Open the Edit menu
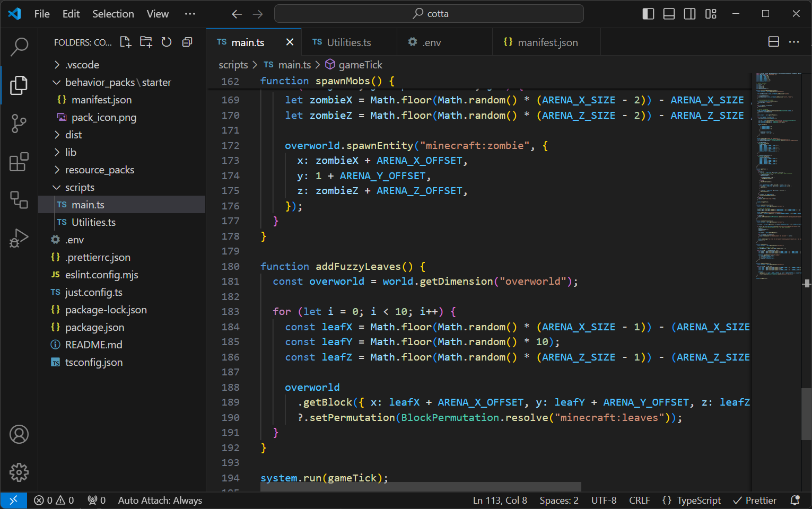 pyautogui.click(x=71, y=14)
